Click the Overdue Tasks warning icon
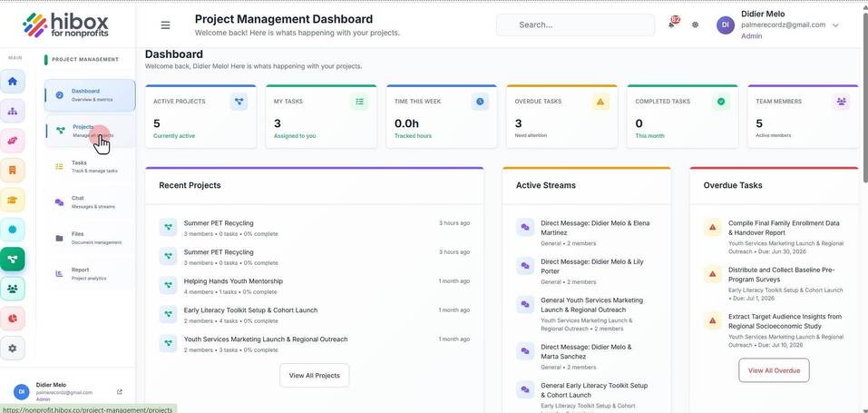Screen dimensions: 868x413 pos(600,102)
